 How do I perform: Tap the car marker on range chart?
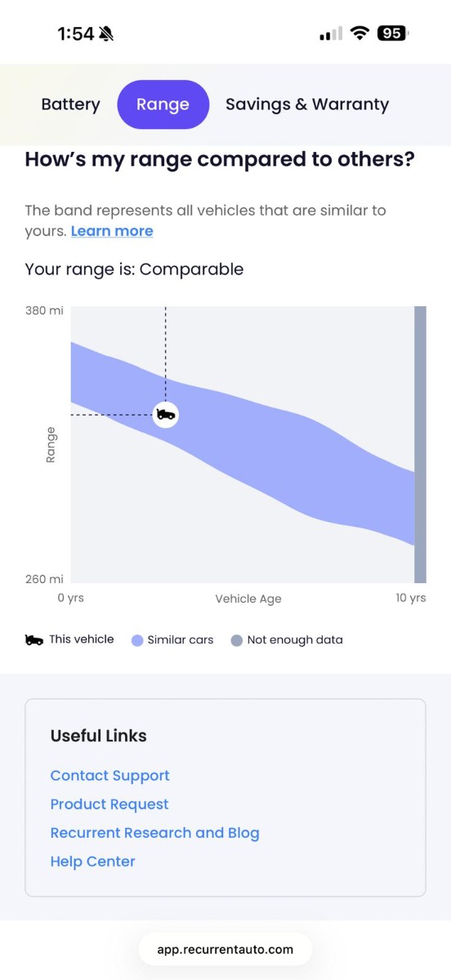click(166, 415)
